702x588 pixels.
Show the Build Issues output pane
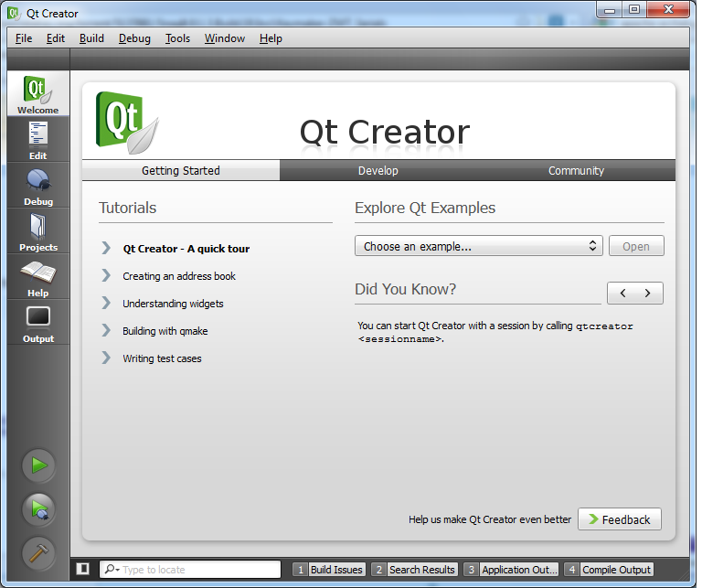[329, 569]
